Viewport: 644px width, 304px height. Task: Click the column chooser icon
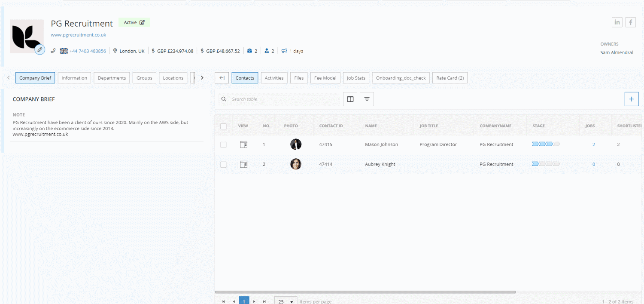pyautogui.click(x=350, y=99)
